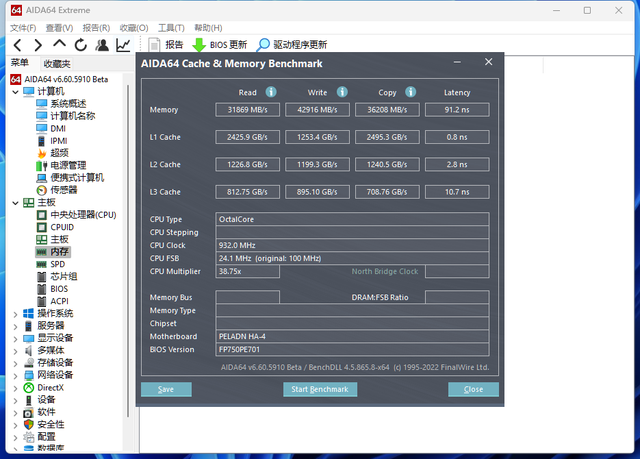The image size is (640, 459).
Task: Click the Motherboard PELADN HA-4 field
Action: point(352,336)
